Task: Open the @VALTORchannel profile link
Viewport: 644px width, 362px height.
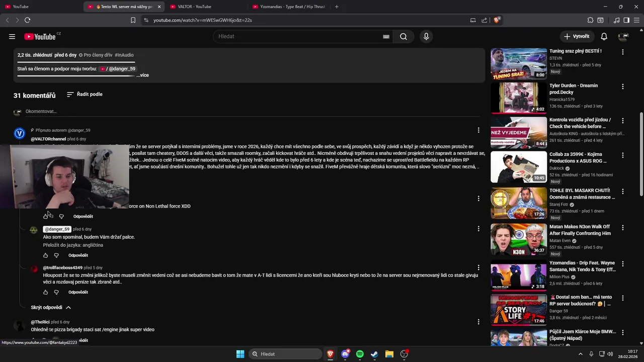Action: coord(48,139)
